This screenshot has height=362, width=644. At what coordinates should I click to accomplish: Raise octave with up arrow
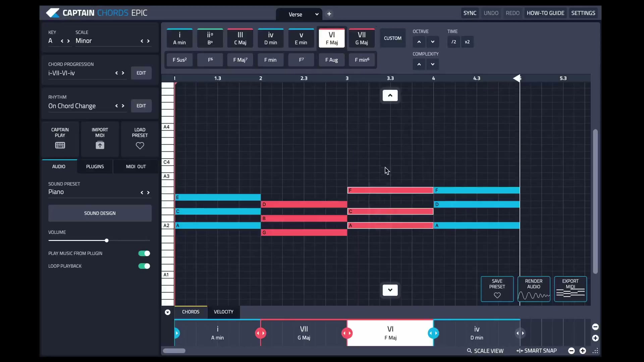[419, 42]
